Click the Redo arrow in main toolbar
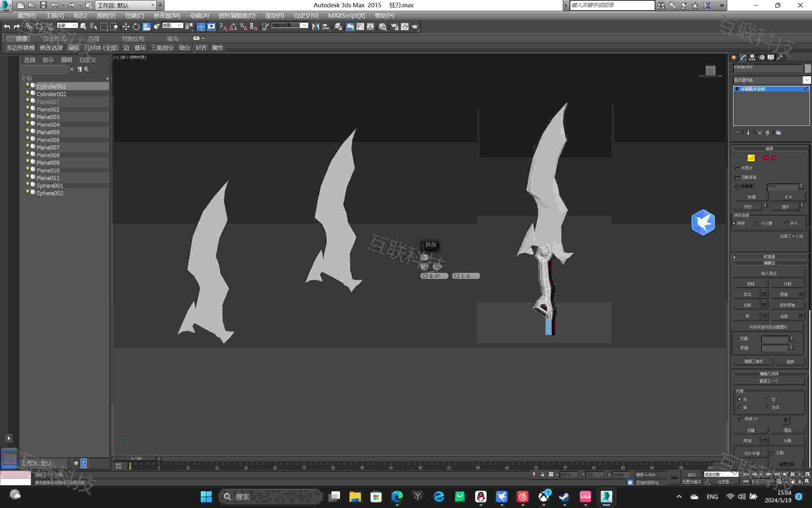Image resolution: width=812 pixels, height=508 pixels. 17,27
